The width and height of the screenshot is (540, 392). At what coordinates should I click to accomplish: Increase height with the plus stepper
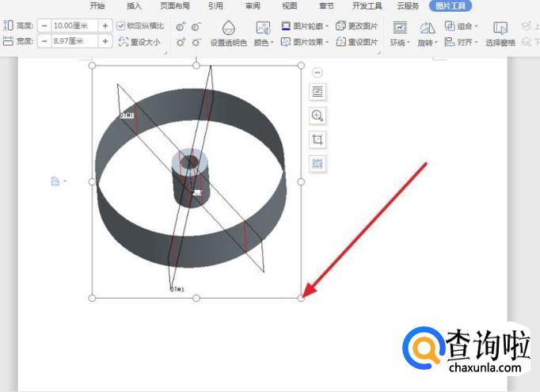pos(105,26)
